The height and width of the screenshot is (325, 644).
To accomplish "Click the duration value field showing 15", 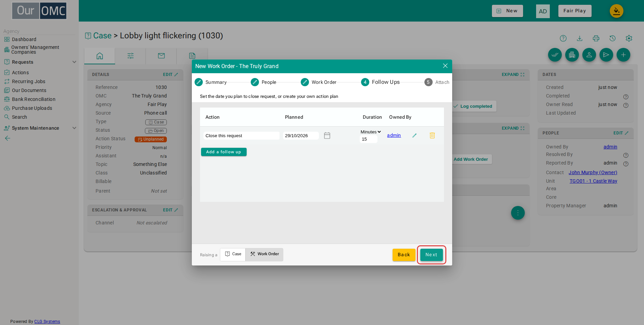I will pyautogui.click(x=369, y=139).
